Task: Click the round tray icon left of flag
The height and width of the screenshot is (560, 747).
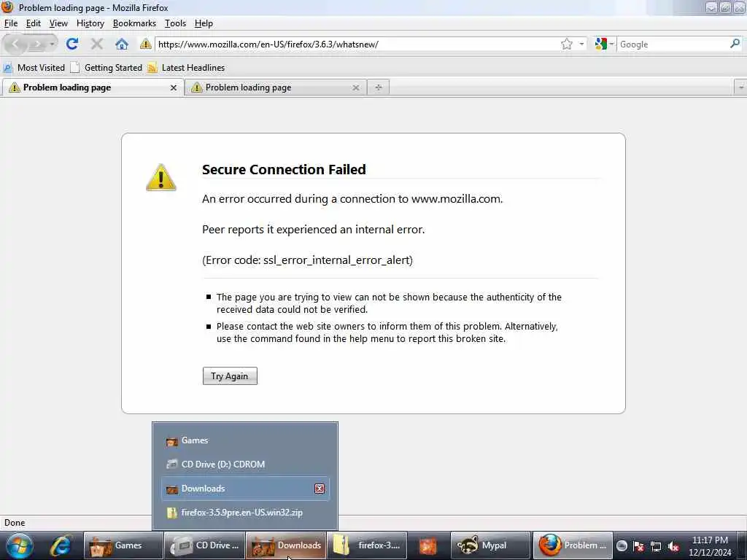Action: pyautogui.click(x=622, y=546)
